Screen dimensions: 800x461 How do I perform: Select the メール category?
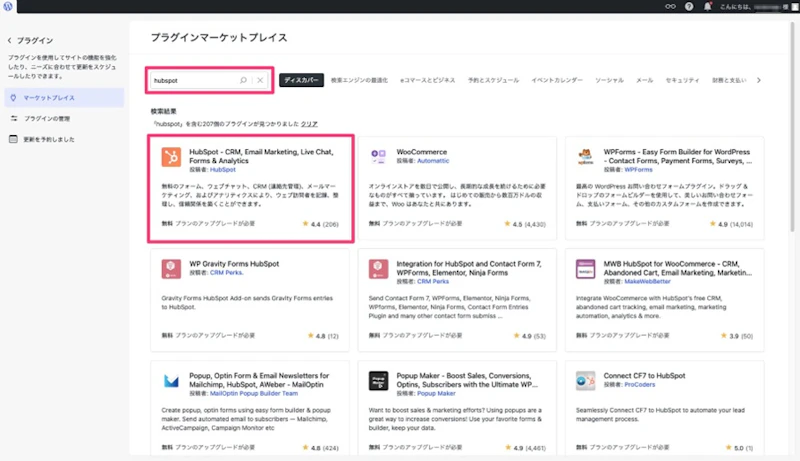coord(644,80)
